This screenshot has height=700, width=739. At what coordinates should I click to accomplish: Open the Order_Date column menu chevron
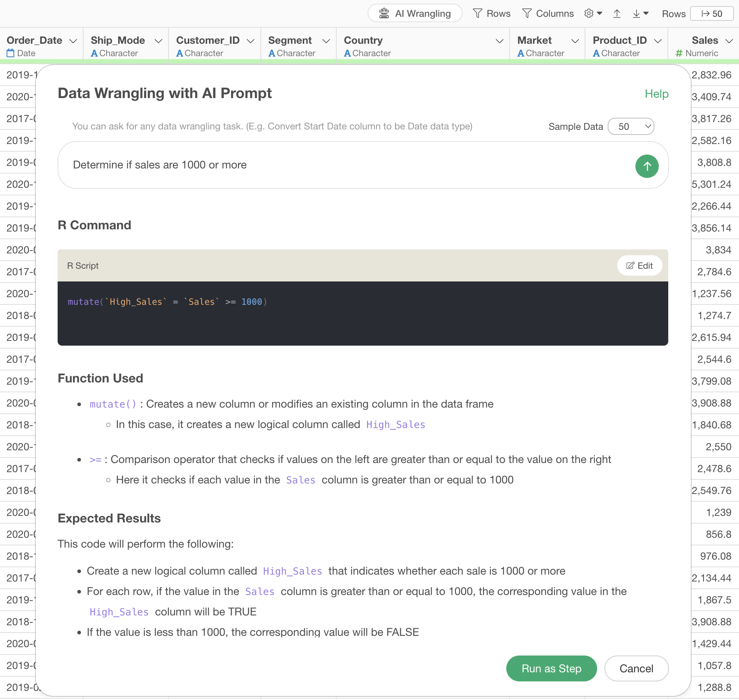click(73, 41)
